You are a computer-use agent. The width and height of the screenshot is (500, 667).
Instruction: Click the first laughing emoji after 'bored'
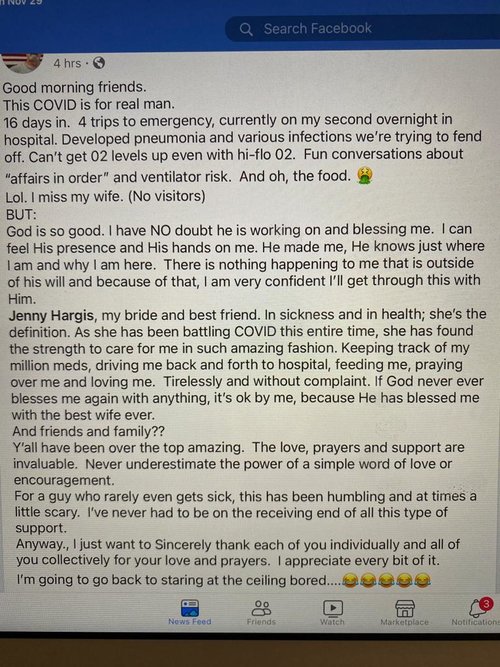[350, 580]
